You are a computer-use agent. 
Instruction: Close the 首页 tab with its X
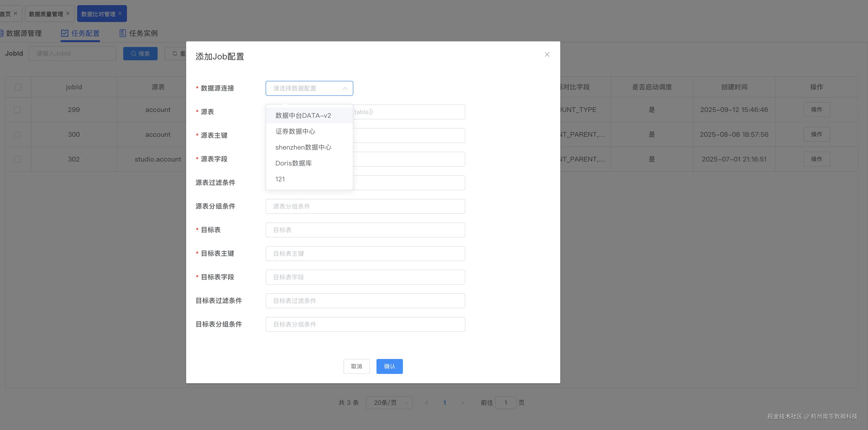click(15, 14)
